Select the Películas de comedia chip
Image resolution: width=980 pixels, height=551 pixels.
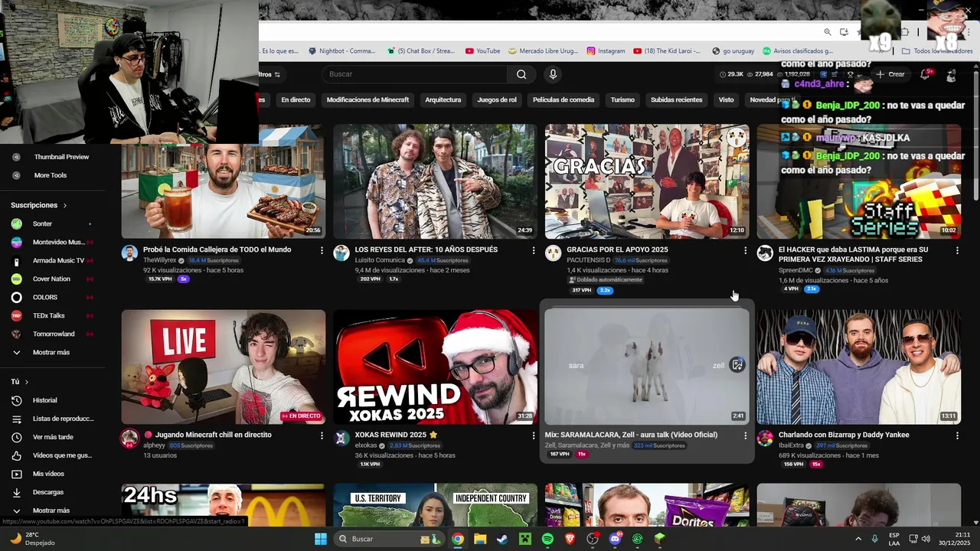pos(563,99)
